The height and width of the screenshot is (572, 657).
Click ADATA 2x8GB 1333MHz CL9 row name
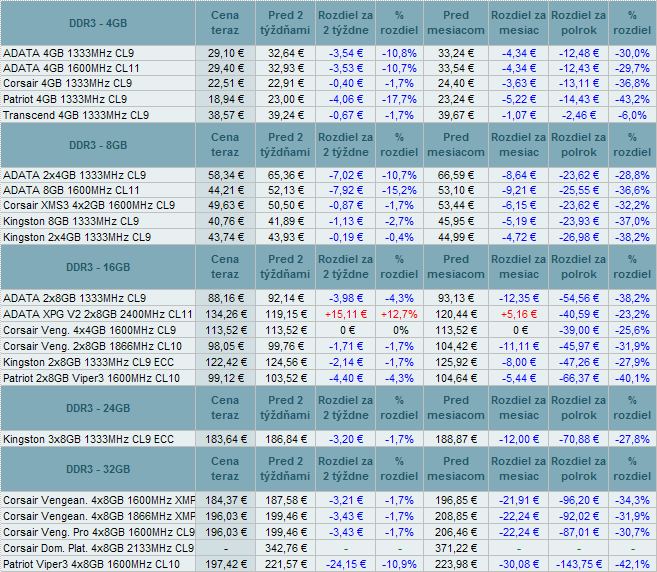75,298
